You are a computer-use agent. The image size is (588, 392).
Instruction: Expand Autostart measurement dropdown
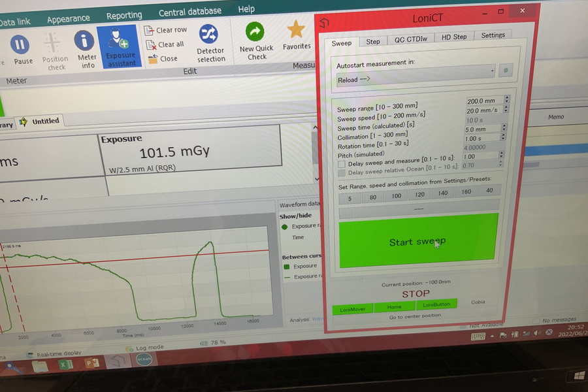(x=491, y=71)
